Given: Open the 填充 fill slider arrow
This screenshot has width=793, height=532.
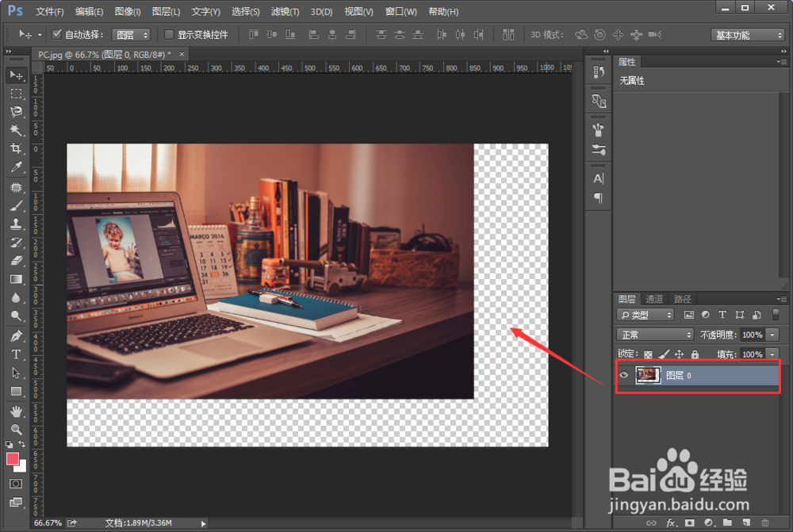Looking at the screenshot, I should coord(772,354).
